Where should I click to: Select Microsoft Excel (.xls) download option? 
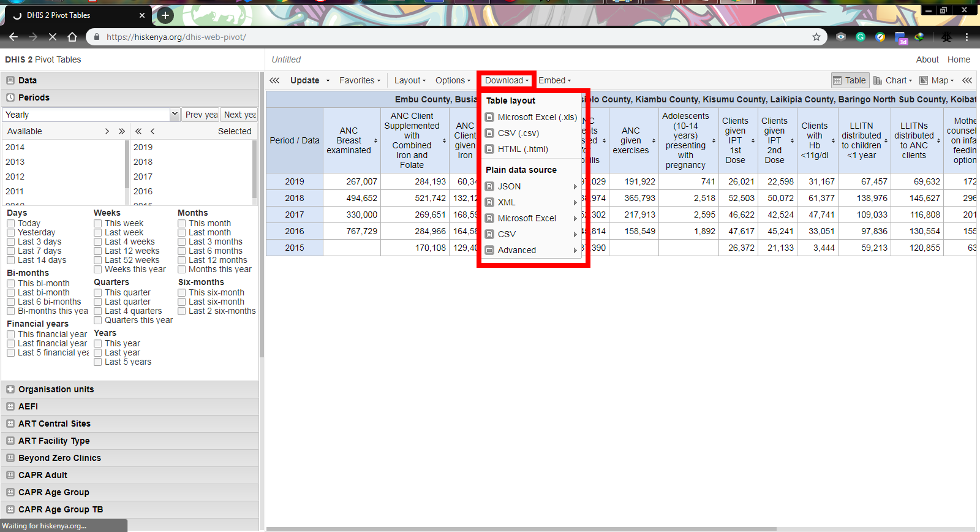click(537, 117)
